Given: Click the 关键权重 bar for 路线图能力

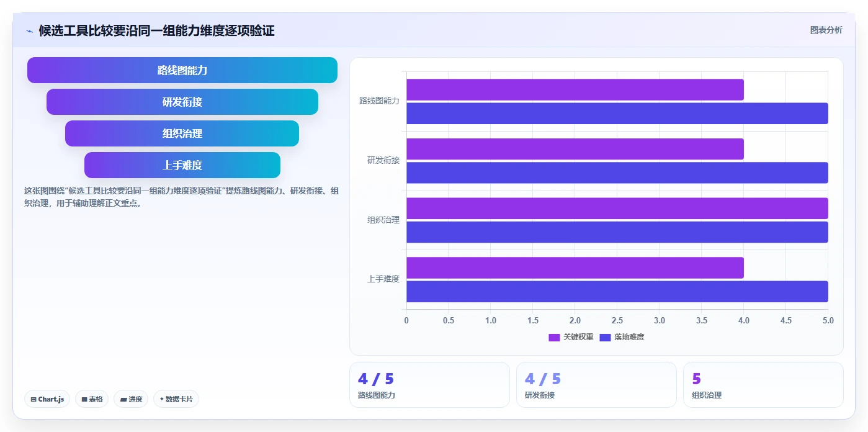Looking at the screenshot, I should pos(575,89).
